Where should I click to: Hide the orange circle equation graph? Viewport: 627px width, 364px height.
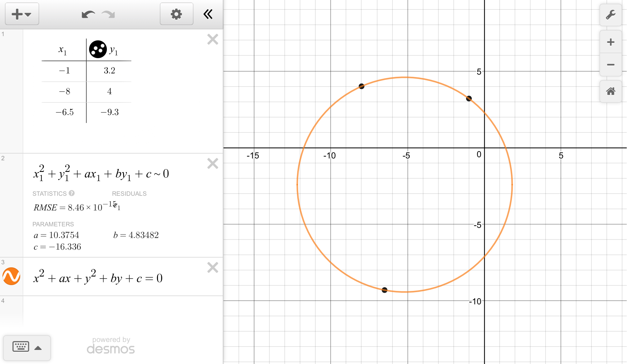11,276
